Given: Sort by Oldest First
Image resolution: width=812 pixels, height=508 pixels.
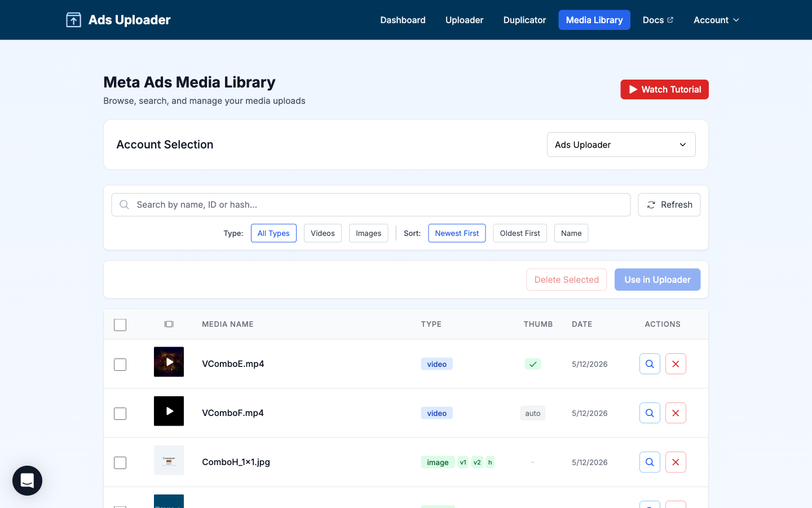Looking at the screenshot, I should (x=520, y=233).
